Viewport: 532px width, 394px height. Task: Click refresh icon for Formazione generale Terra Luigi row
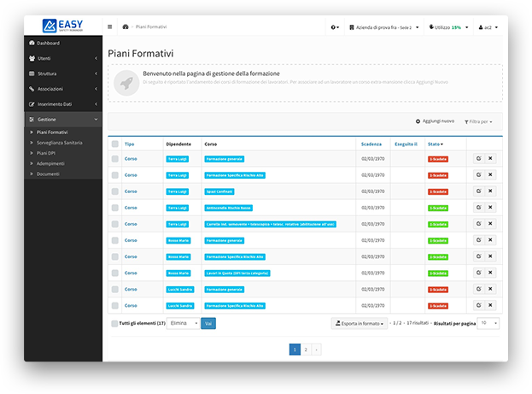[479, 158]
